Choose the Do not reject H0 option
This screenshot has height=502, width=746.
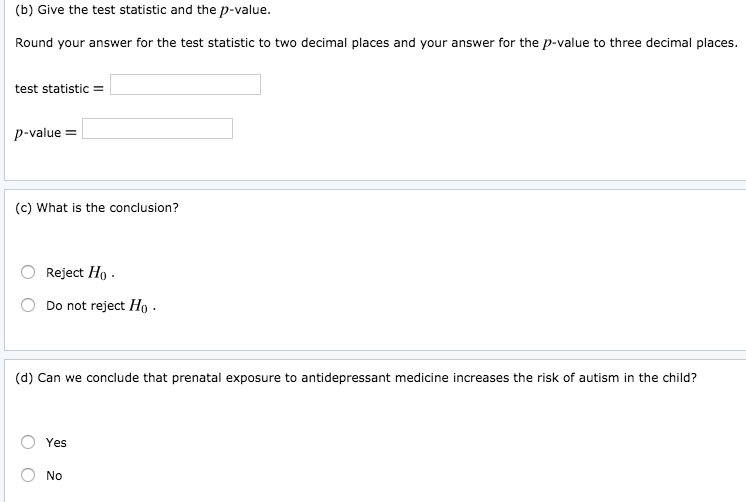tap(28, 306)
